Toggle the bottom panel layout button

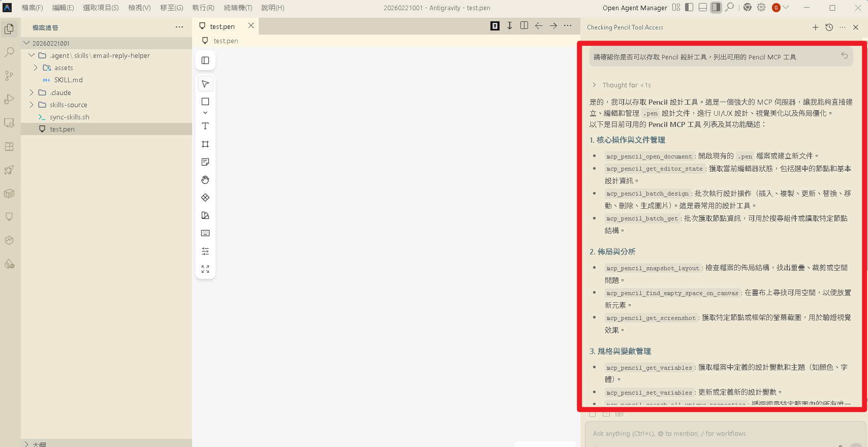(x=702, y=8)
